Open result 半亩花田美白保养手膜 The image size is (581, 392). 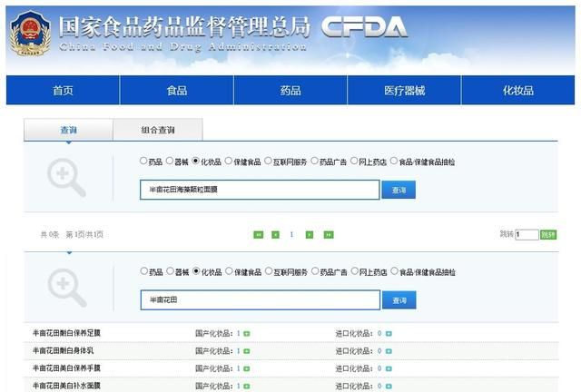(66, 367)
